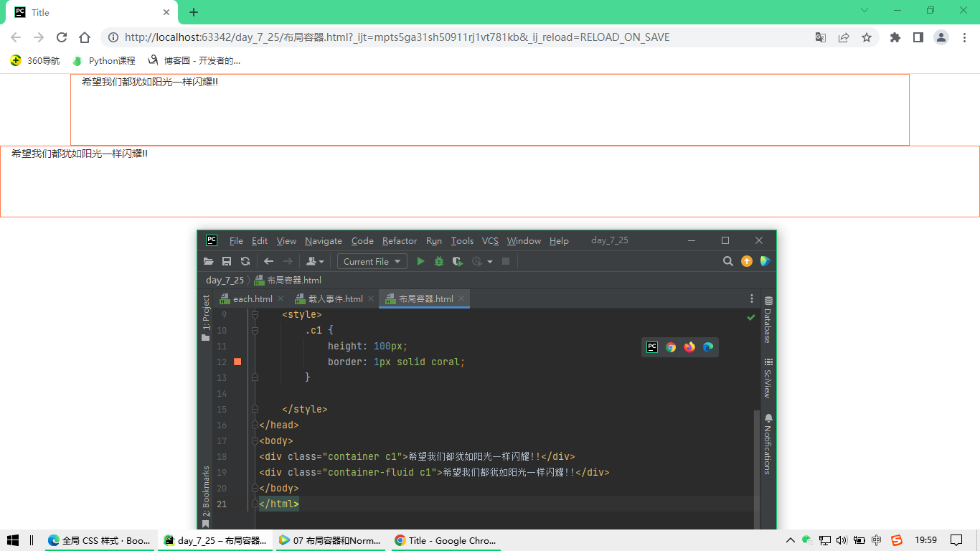Viewport: 980px width, 551px height.
Task: Open preview in Edge from editor popup
Action: point(708,347)
